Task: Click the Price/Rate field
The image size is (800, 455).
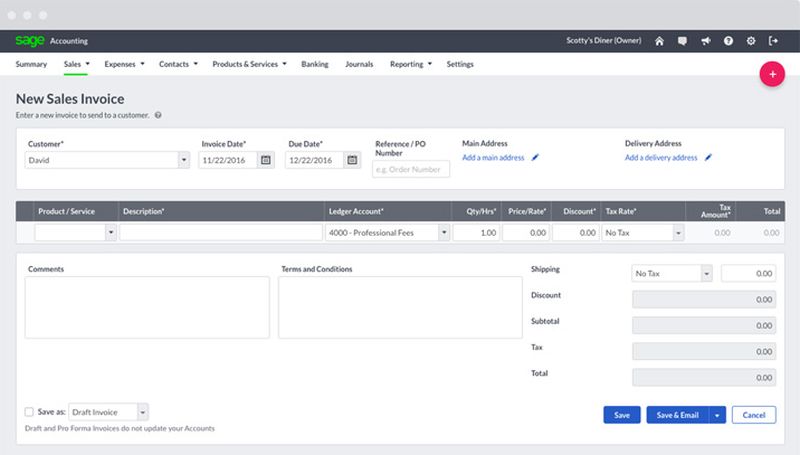Action: pyautogui.click(x=526, y=233)
